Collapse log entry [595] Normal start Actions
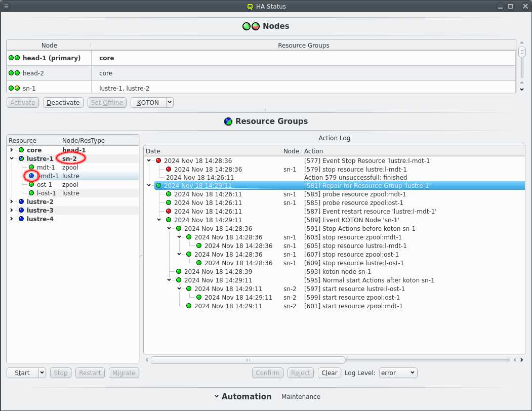This screenshot has height=411, width=532. [169, 280]
